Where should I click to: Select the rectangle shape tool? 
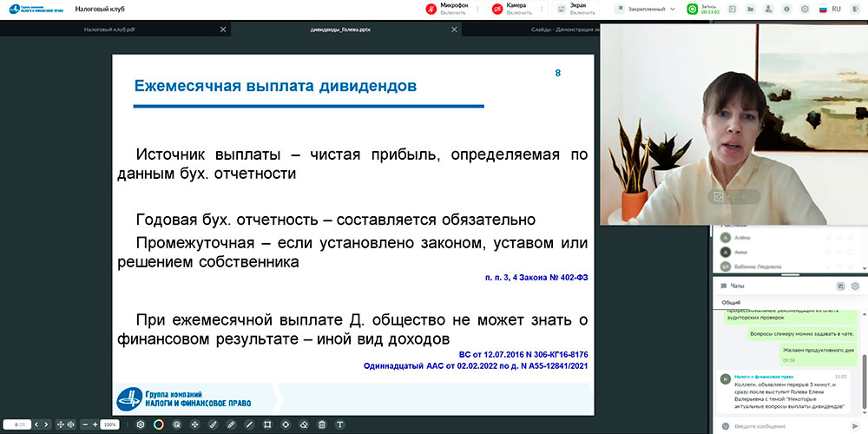[267, 424]
